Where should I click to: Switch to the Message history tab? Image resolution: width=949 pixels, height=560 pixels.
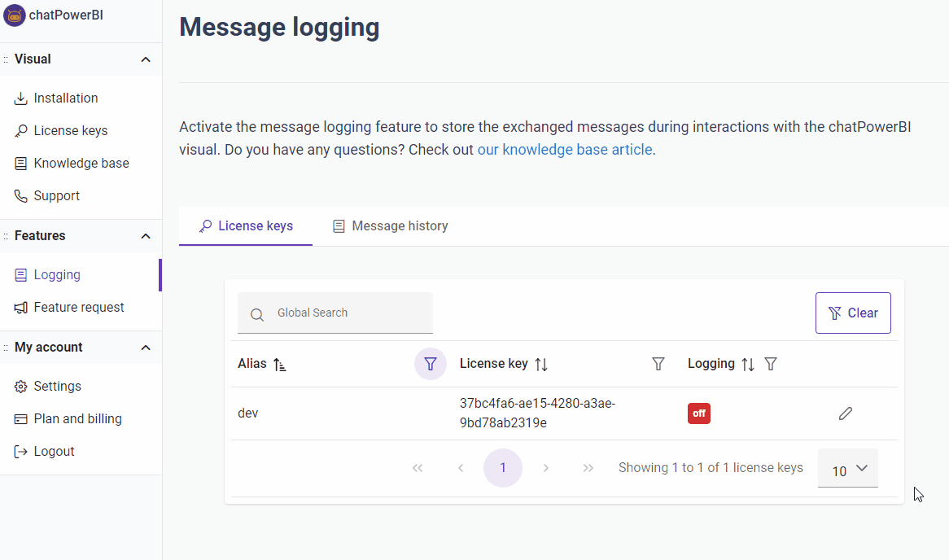coord(391,225)
